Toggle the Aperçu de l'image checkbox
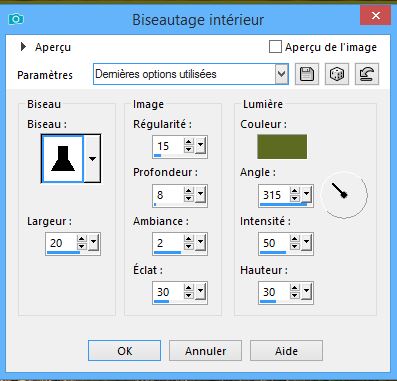Viewport: 397px width, 381px height. point(275,47)
